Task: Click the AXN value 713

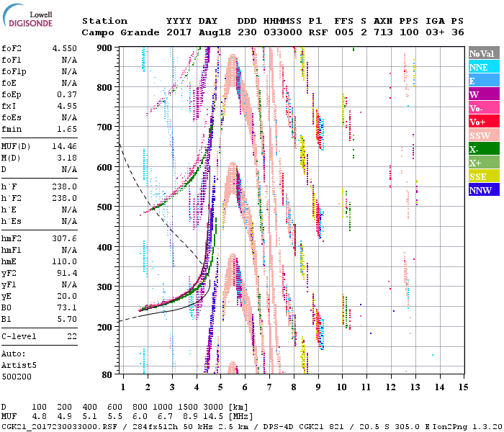Action: [x=383, y=32]
